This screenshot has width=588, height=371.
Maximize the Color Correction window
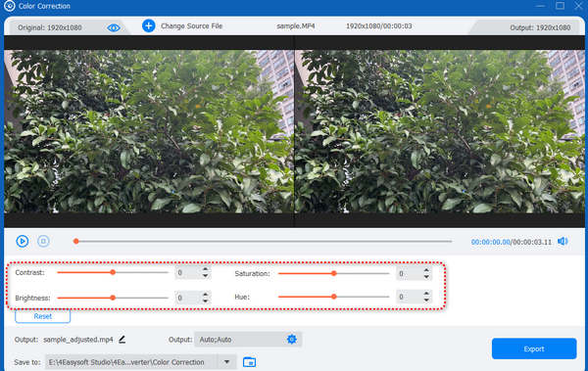click(x=560, y=6)
